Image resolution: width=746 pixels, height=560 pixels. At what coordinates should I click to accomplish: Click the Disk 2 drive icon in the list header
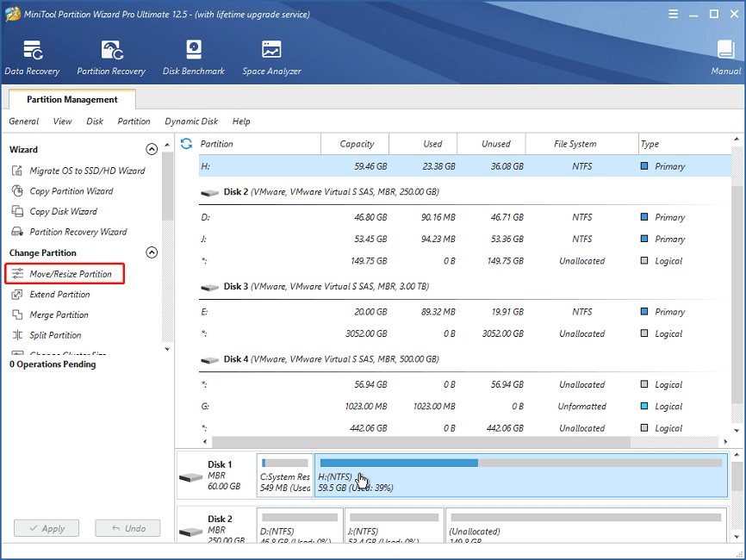[209, 193]
